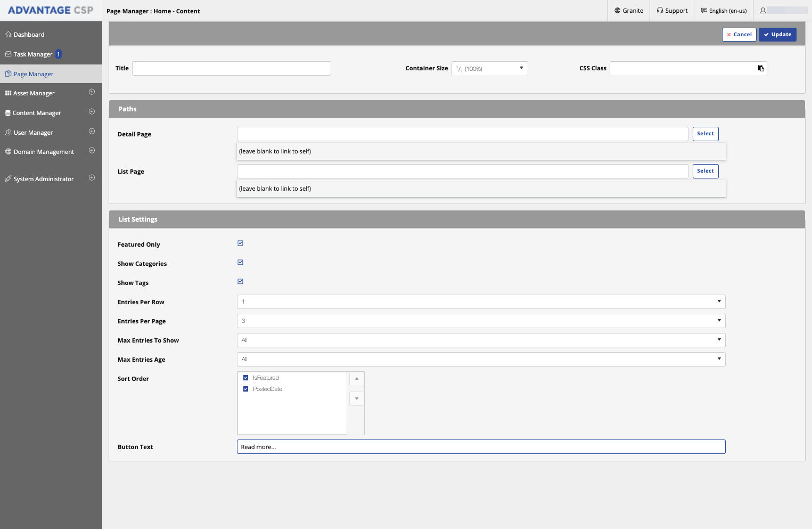Click the Domain Management globe icon
Image resolution: width=812 pixels, height=529 pixels.
tap(8, 152)
